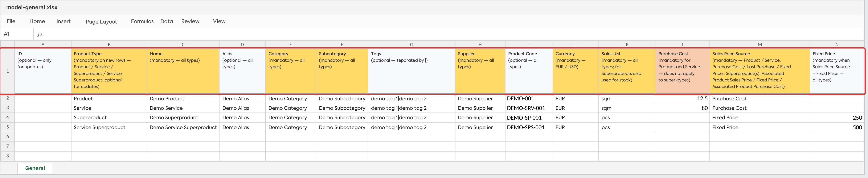
Task: Click the fx insert function icon
Action: click(40, 34)
